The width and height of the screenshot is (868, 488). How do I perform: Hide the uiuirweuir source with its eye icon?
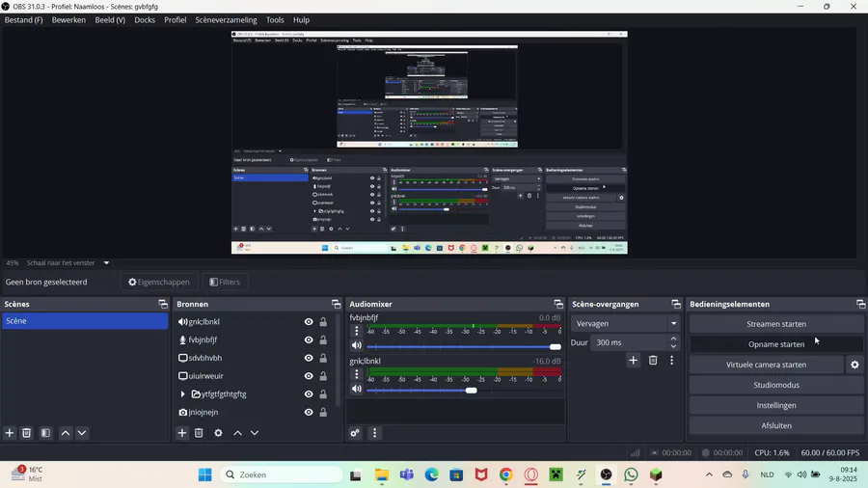[x=309, y=376]
